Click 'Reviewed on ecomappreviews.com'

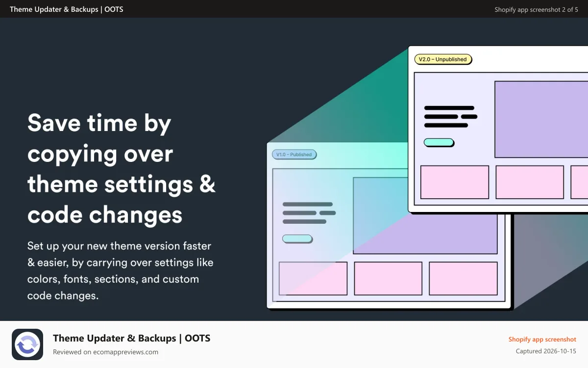click(x=105, y=352)
